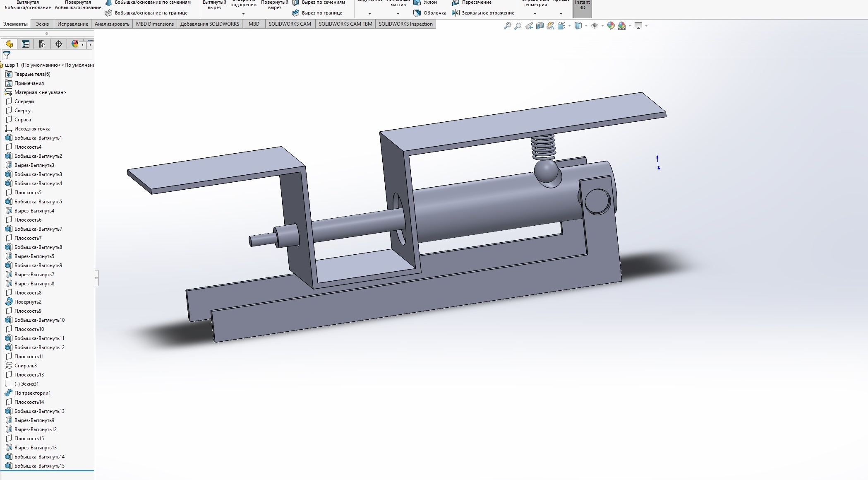The height and width of the screenshot is (480, 868).
Task: Show next manager tabs with right arrow
Action: 90,44
